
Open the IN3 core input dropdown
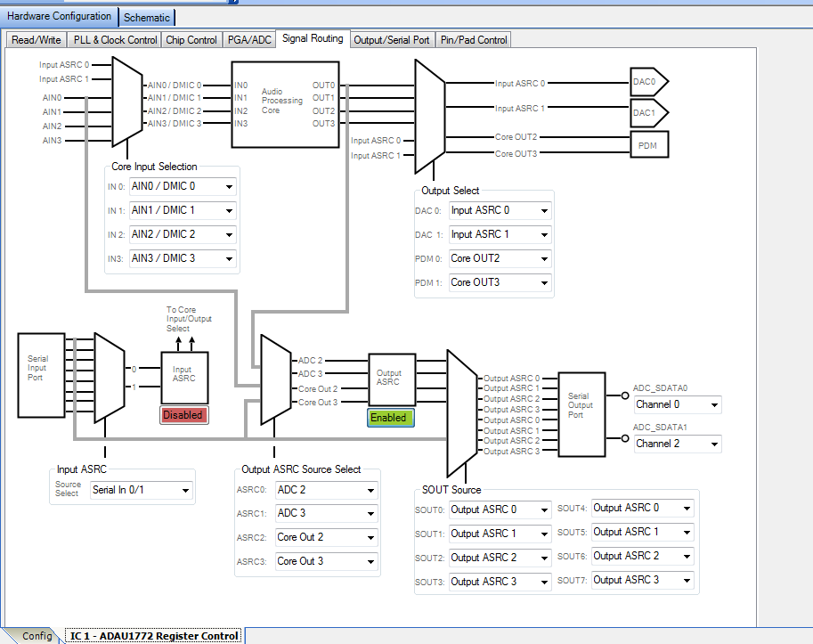tap(183, 258)
